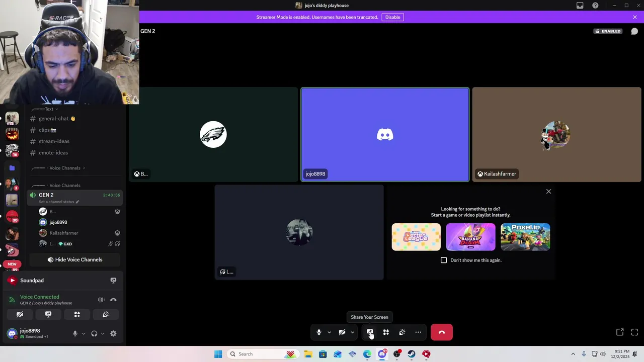Enter full screen mode for the call

[x=634, y=332]
